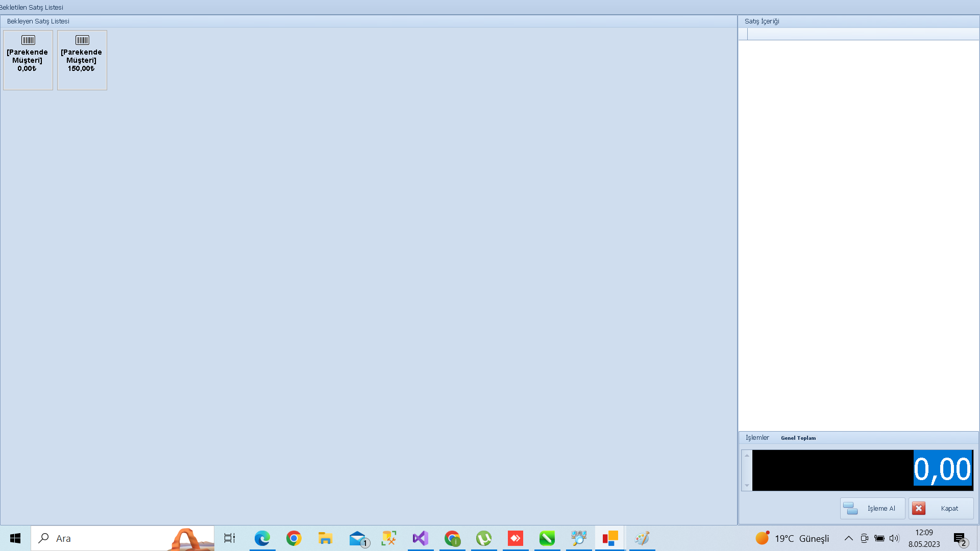Select the pending sale with 150,00₺ total
The width and height of the screenshot is (980, 551).
[82, 60]
